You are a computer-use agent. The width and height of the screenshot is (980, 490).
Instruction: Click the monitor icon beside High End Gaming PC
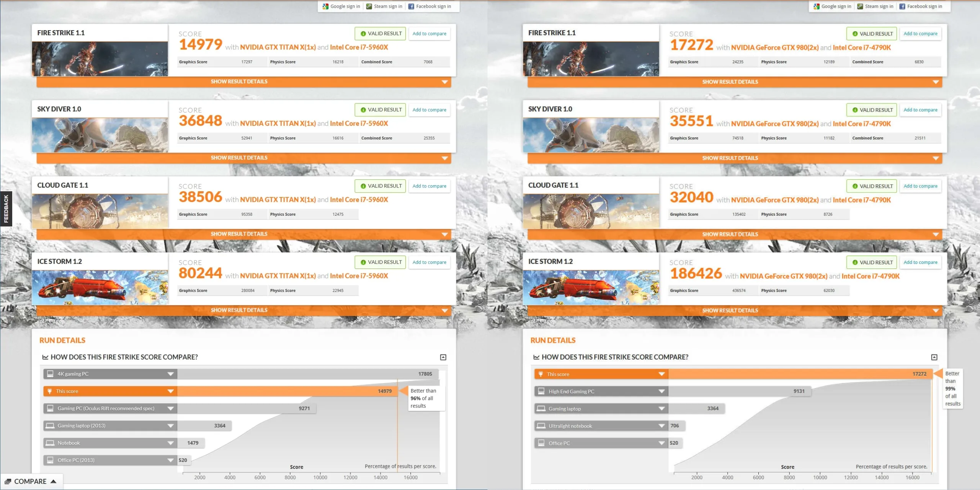click(541, 391)
